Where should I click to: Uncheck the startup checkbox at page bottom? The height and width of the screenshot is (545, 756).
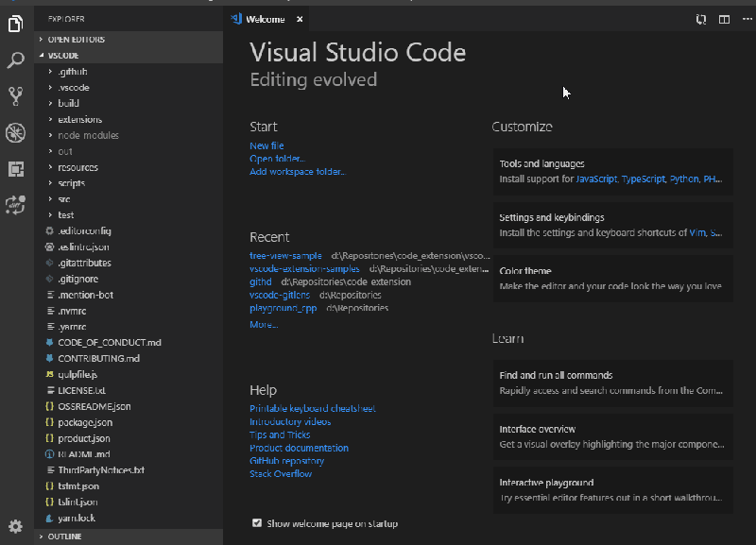pos(256,522)
